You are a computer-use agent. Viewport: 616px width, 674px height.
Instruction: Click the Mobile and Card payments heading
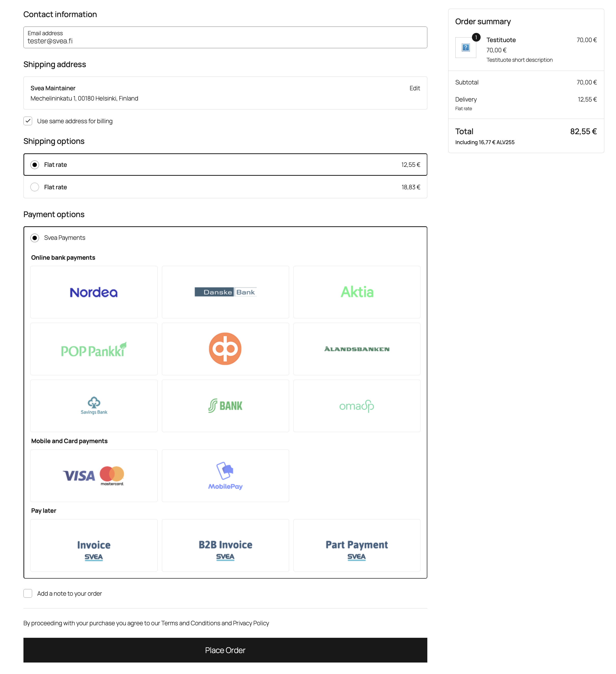click(x=70, y=441)
